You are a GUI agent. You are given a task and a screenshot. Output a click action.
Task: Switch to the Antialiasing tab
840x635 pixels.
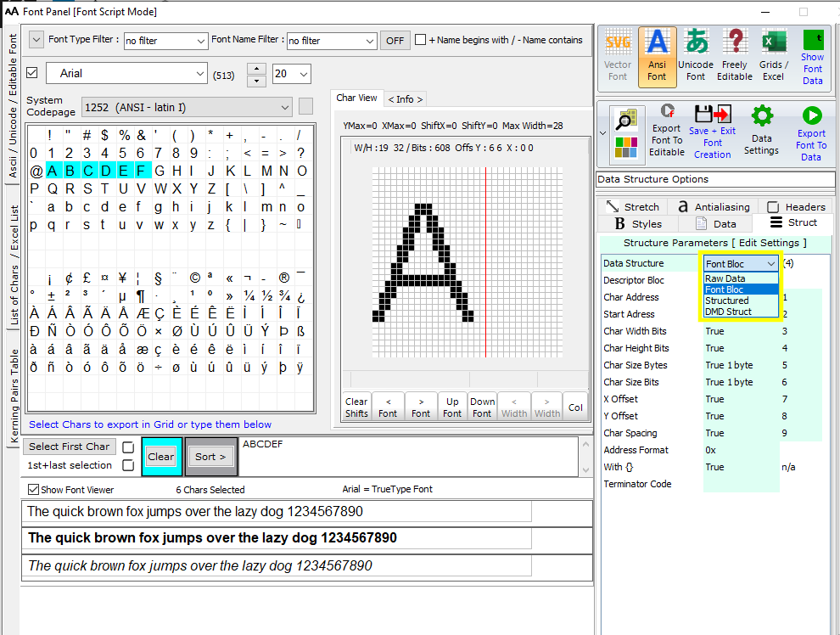[x=714, y=207]
